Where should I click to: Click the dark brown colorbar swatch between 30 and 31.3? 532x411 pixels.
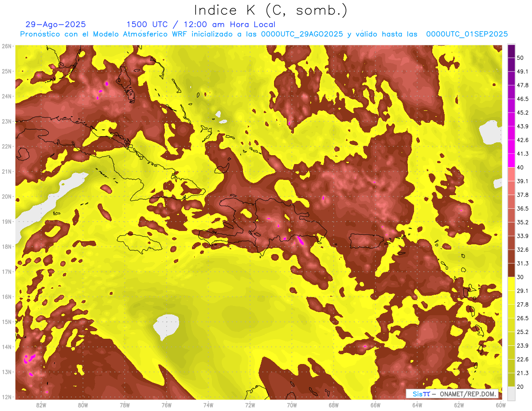[x=511, y=270]
